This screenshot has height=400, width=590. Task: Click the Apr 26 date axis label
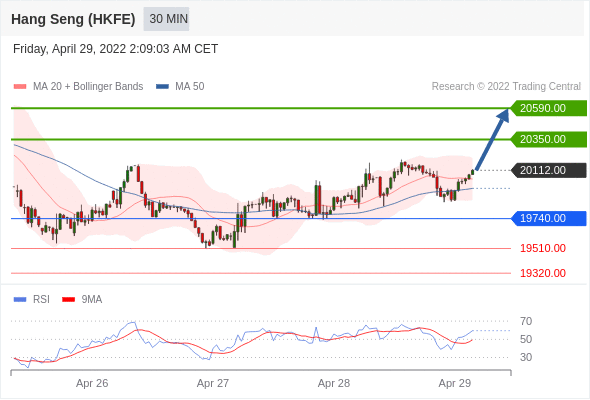coord(92,383)
